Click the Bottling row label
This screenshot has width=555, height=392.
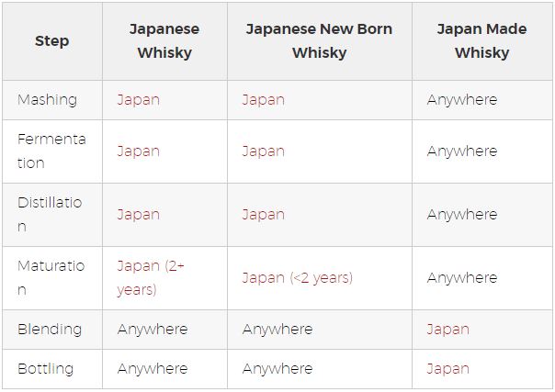coord(46,369)
